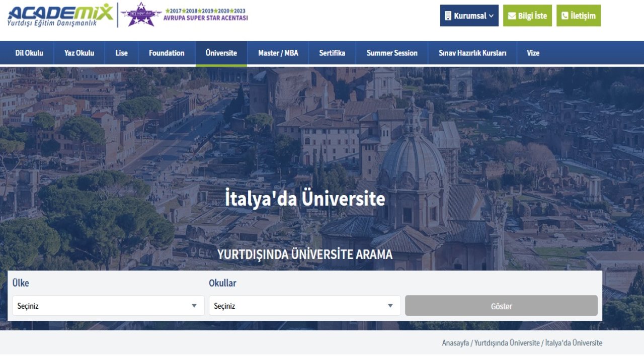Screen dimensions: 644x362
Task: Select the Dil Okulu menu item
Action: pyautogui.click(x=28, y=53)
